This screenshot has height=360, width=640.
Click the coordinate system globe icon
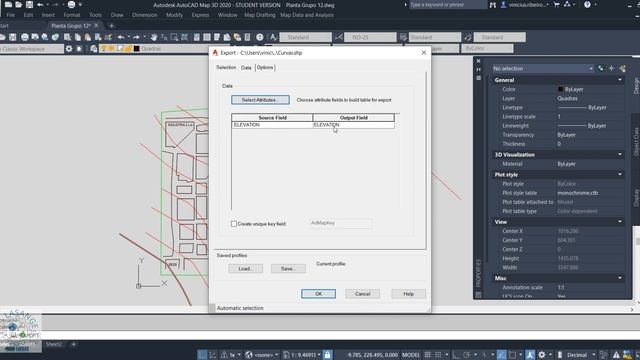coord(249,355)
